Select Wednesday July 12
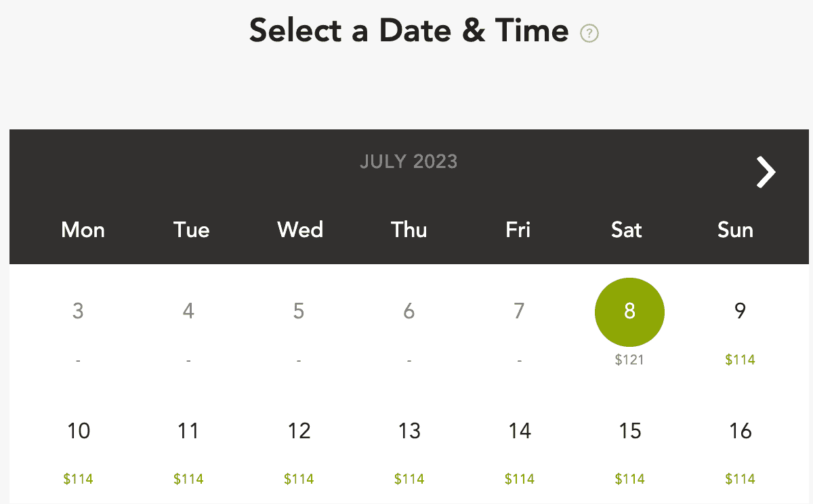 click(299, 431)
